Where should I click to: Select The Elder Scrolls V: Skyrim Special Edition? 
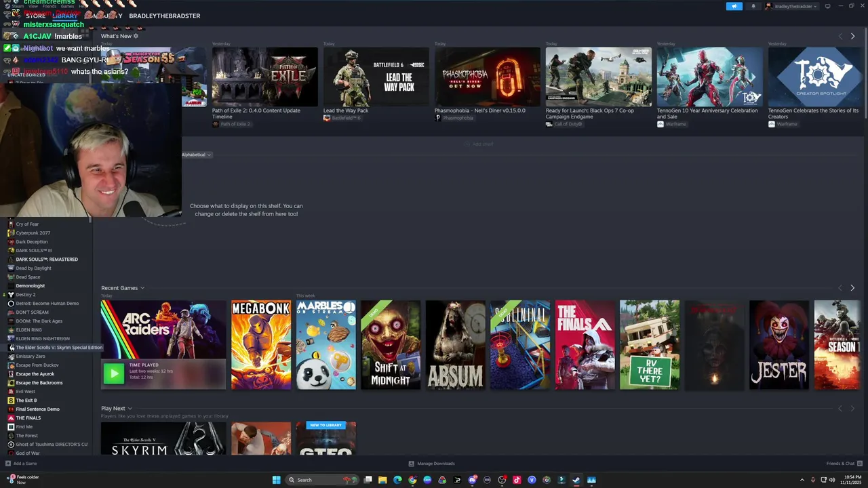tap(59, 348)
